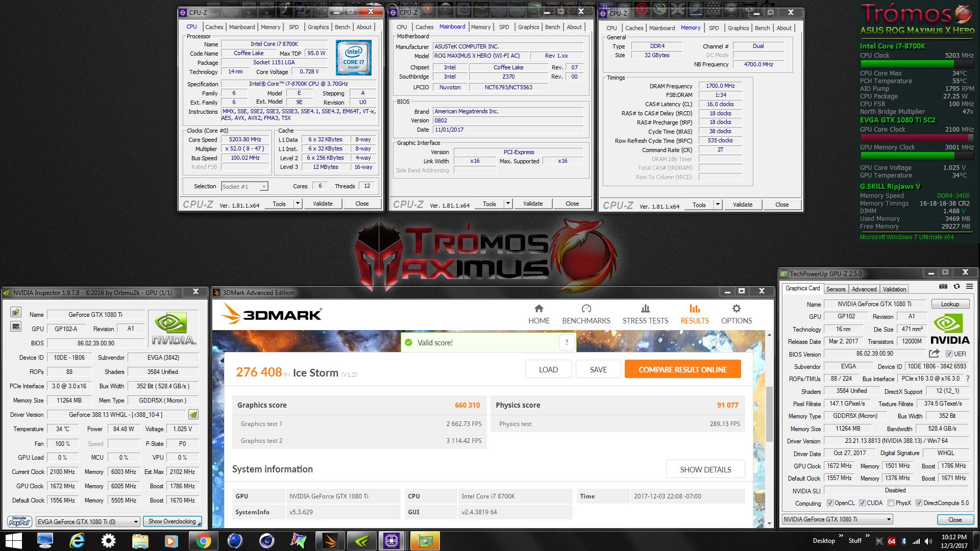This screenshot has height=551, width=980.
Task: Open Caches tab in first CPU-Z window
Action: coord(214,27)
